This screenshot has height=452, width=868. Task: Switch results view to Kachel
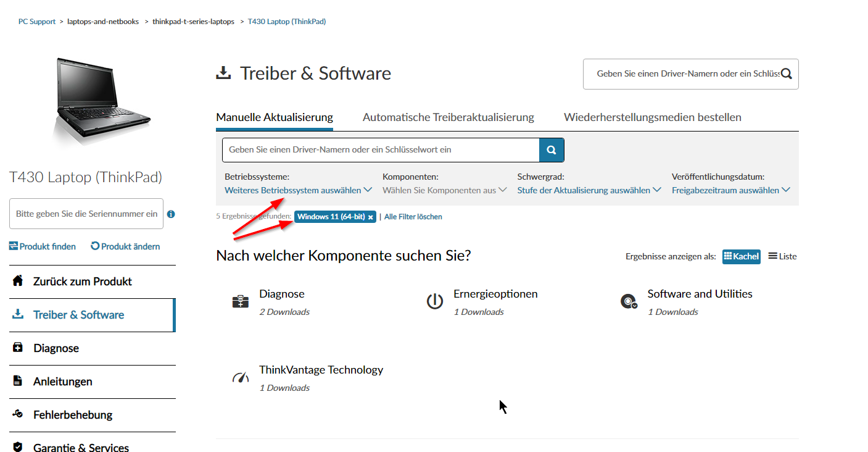coord(741,256)
